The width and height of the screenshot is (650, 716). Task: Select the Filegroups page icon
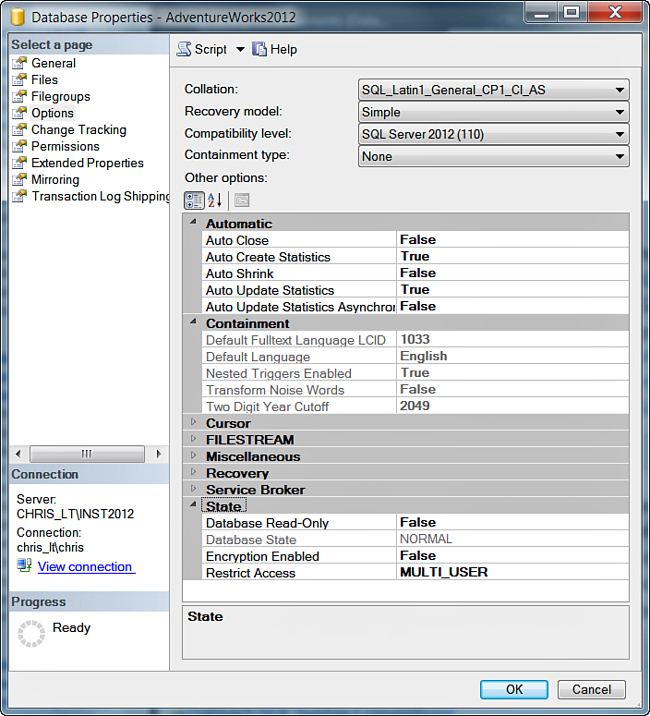click(x=19, y=97)
